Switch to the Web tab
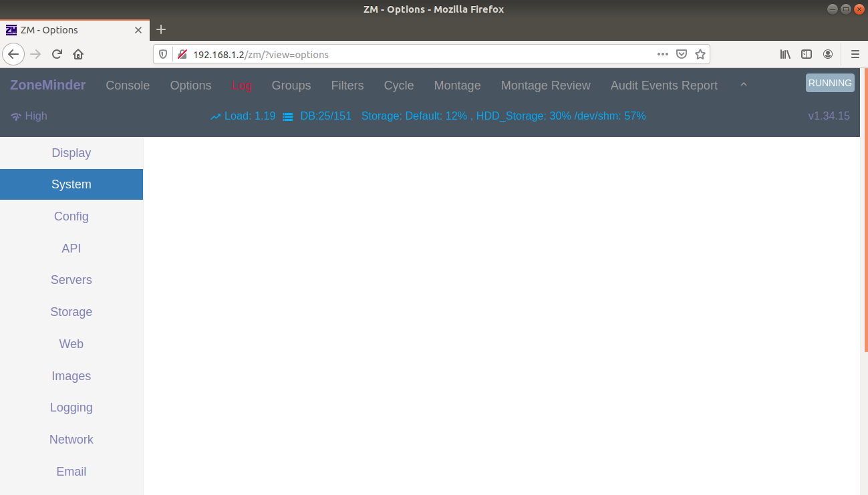868x495 pixels. coord(71,344)
